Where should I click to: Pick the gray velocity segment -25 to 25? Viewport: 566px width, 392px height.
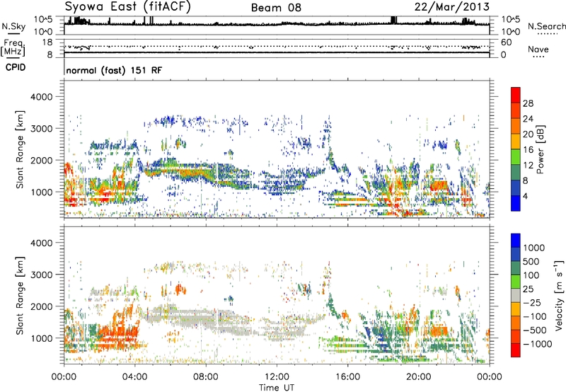(x=516, y=296)
